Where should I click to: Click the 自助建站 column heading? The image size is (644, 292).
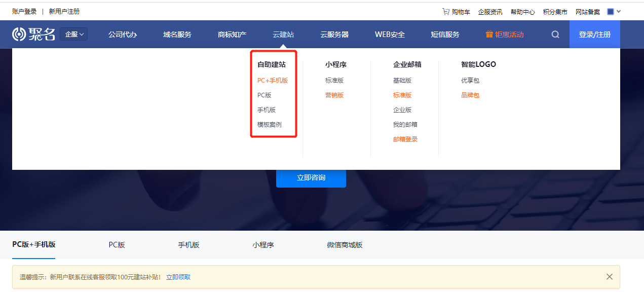pyautogui.click(x=272, y=65)
